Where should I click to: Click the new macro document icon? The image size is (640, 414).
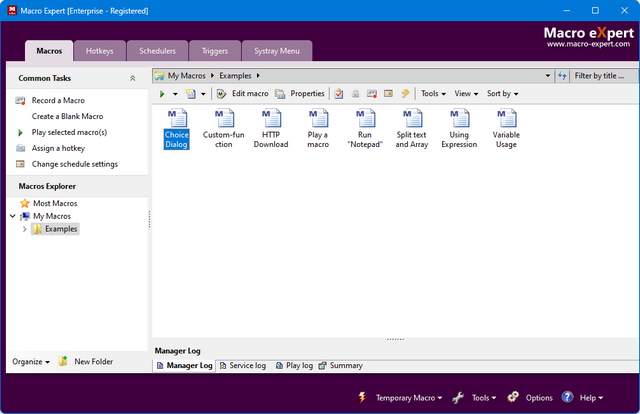[191, 94]
